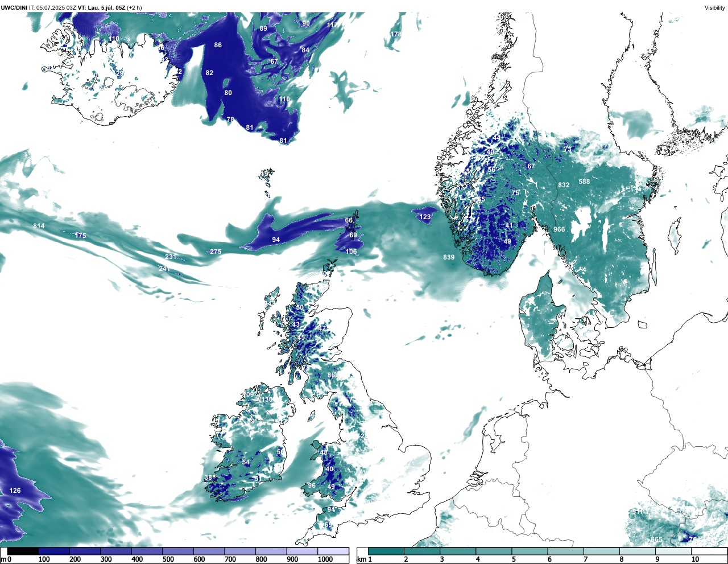Click the km unit label on legend
Viewport: 728px width, 564px height.
(x=362, y=559)
